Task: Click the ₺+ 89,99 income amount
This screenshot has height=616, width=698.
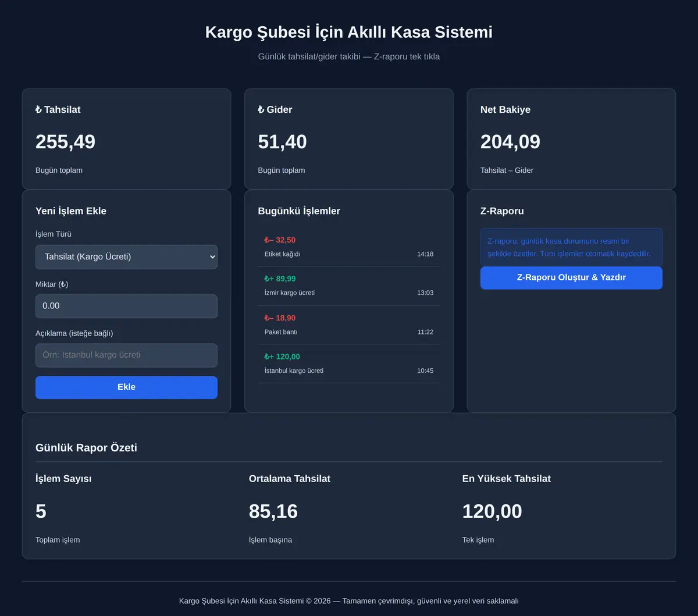Action: click(x=280, y=279)
